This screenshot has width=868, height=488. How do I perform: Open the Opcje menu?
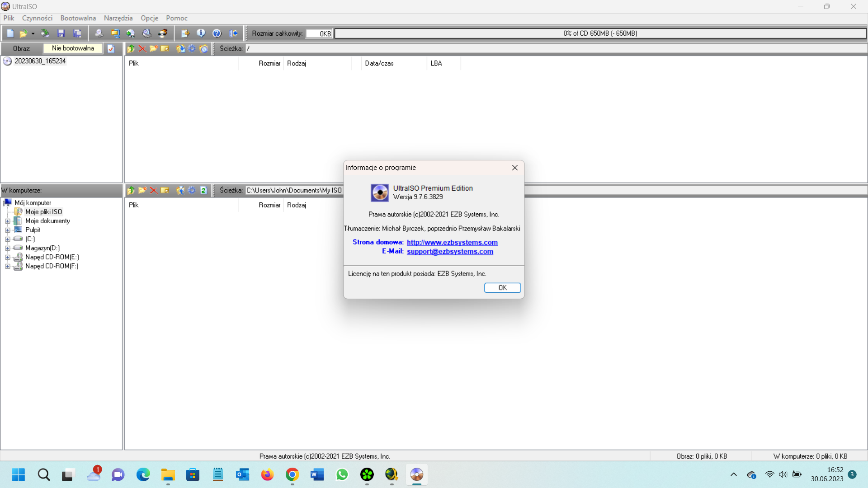[150, 18]
